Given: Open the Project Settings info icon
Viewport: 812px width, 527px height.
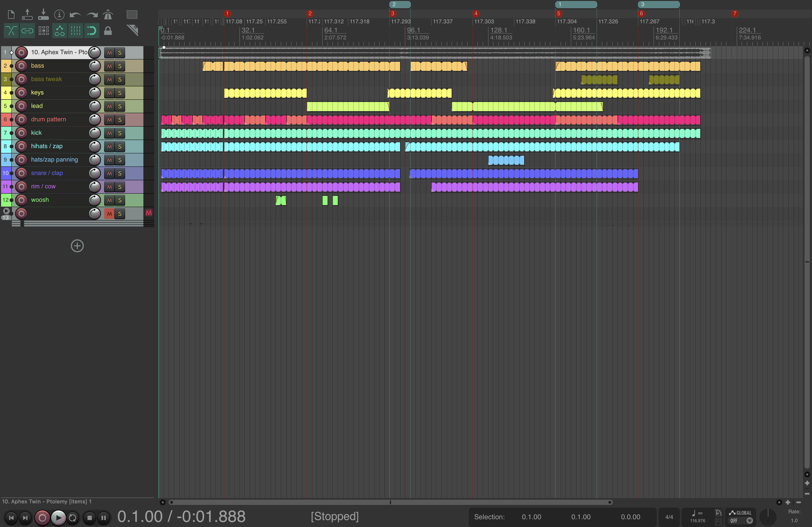Looking at the screenshot, I should [59, 15].
